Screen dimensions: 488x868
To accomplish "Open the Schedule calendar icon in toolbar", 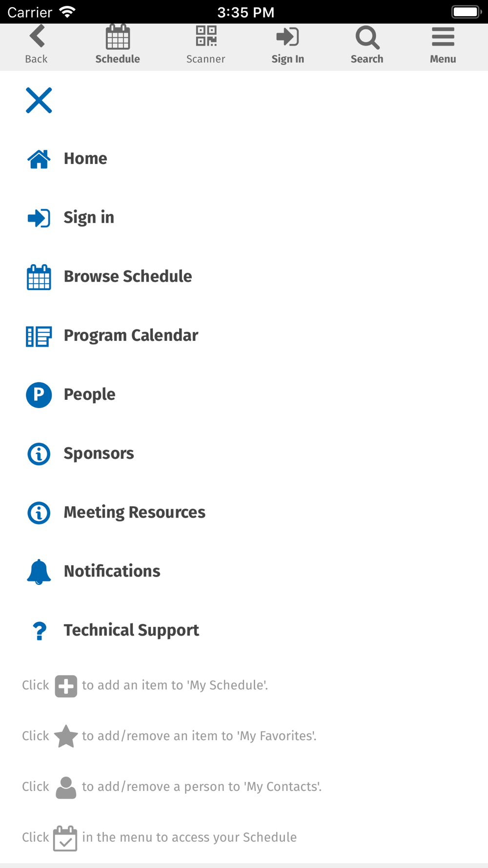I will coord(118,37).
